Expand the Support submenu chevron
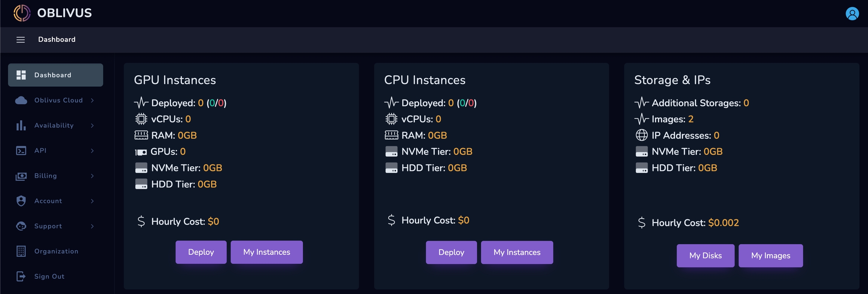The height and width of the screenshot is (294, 868). click(x=92, y=226)
